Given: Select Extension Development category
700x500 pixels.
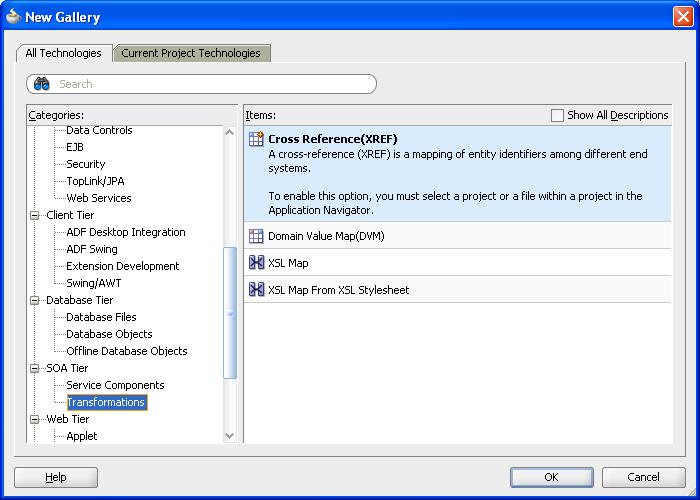Looking at the screenshot, I should (122, 266).
